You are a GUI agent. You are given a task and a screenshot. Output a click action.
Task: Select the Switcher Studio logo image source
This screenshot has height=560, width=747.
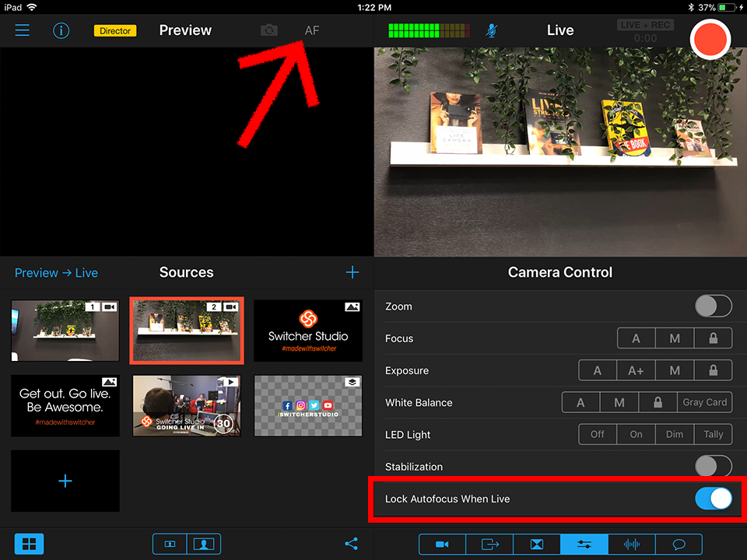308,331
